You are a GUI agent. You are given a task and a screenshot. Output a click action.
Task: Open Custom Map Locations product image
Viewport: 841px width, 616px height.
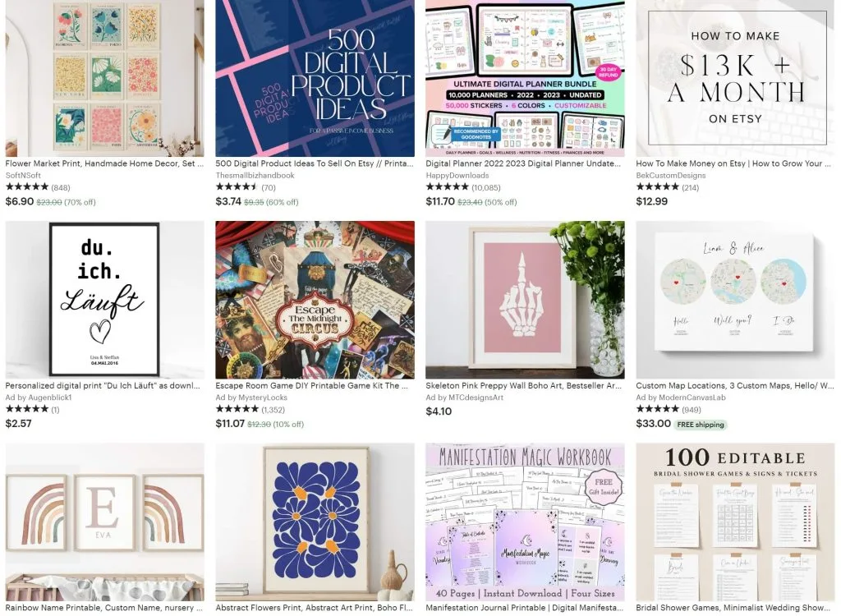(x=735, y=300)
